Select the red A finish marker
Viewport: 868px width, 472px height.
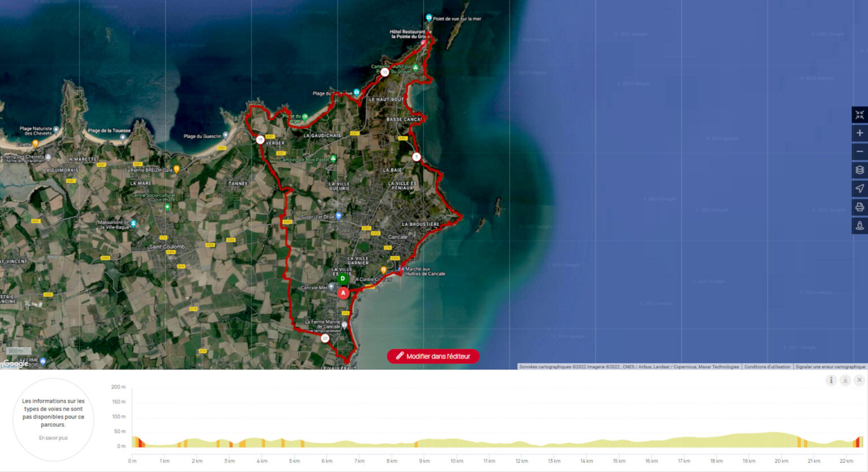(x=343, y=293)
